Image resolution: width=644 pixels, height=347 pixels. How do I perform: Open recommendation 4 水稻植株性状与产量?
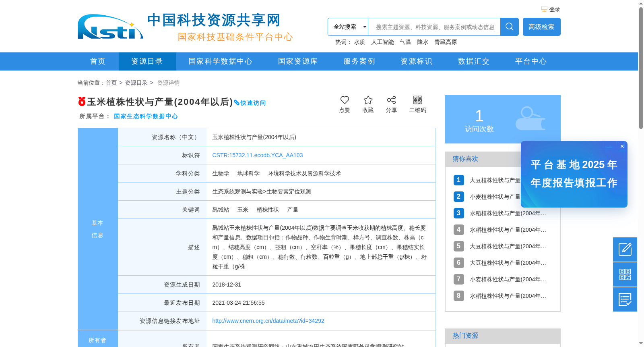(x=508, y=230)
